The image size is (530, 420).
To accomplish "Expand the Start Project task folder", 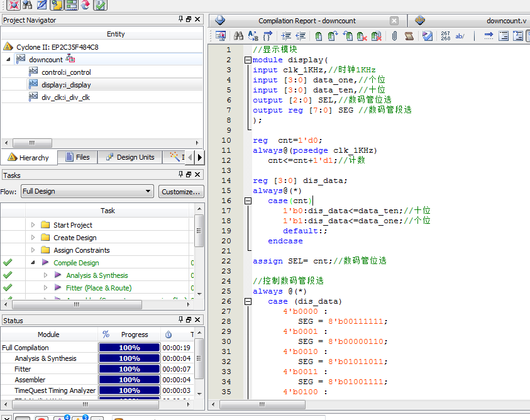I will (x=33, y=225).
